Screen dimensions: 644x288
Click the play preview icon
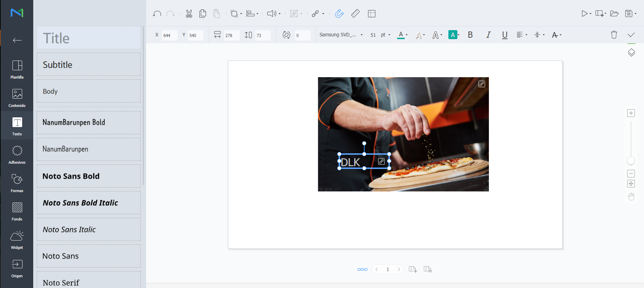(584, 14)
